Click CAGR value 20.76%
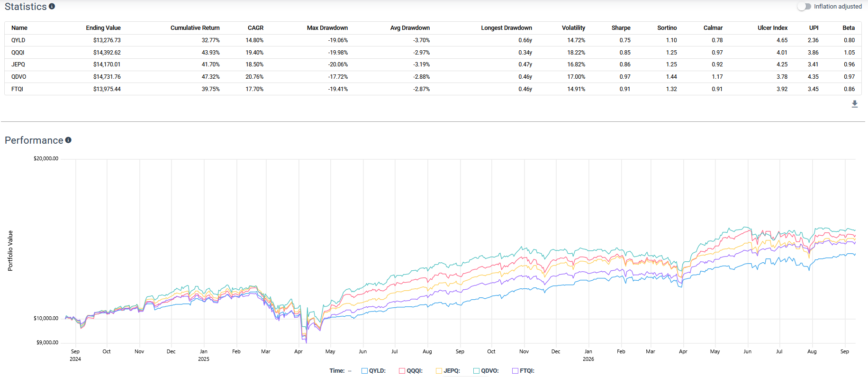Screen dimensions: 868x377 pos(254,77)
